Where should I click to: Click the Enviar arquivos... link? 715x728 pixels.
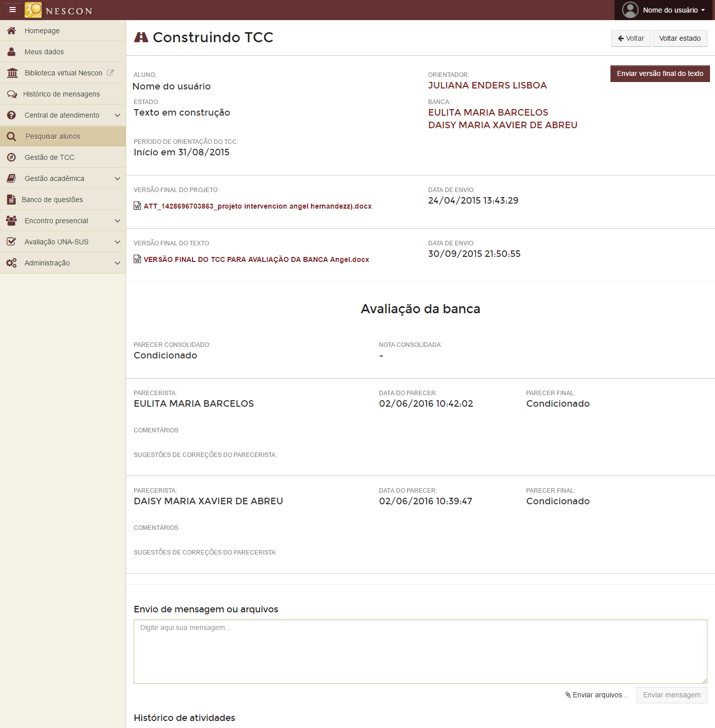[596, 695]
